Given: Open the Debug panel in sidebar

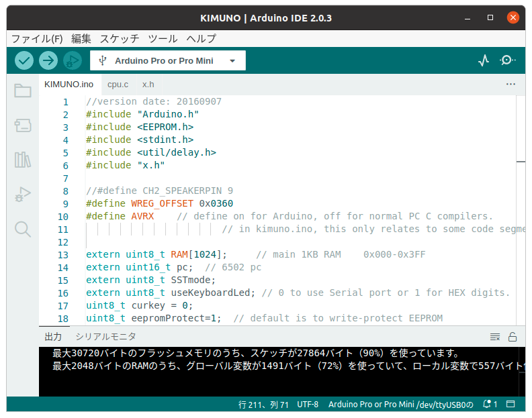Looking at the screenshot, I should coord(23,195).
